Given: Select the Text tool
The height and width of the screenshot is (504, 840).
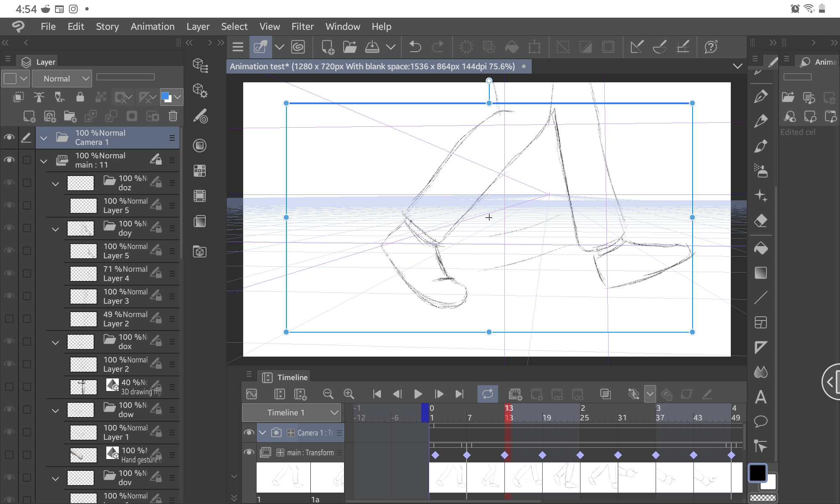Looking at the screenshot, I should (761, 397).
